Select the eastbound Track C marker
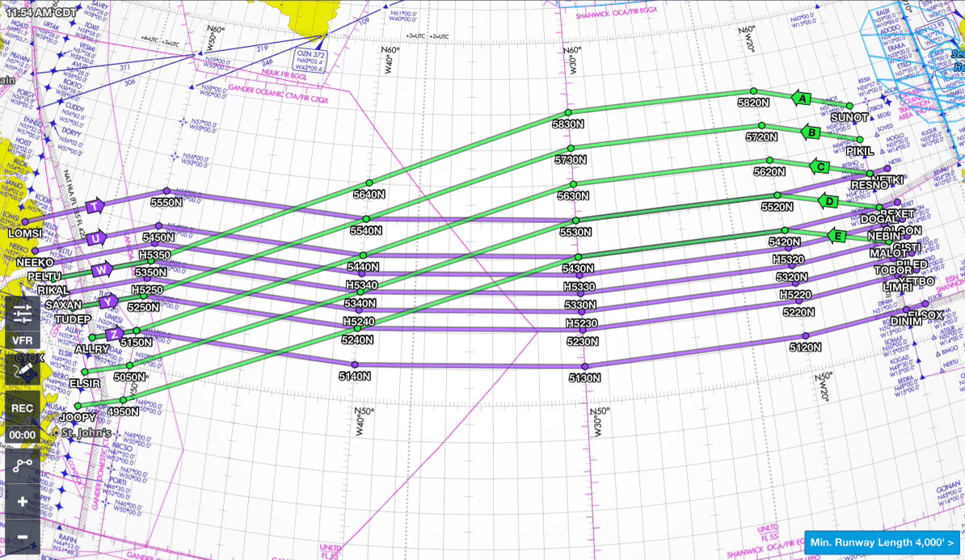The height and width of the screenshot is (560, 965). 820,166
